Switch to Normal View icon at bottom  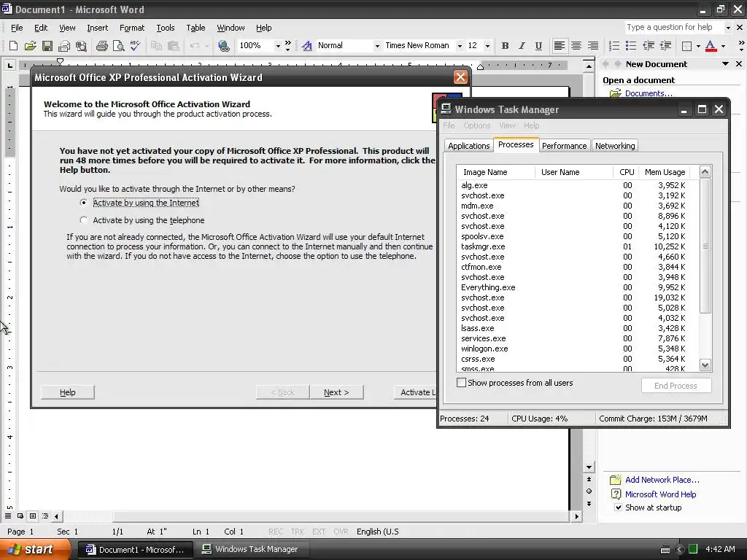(8, 516)
